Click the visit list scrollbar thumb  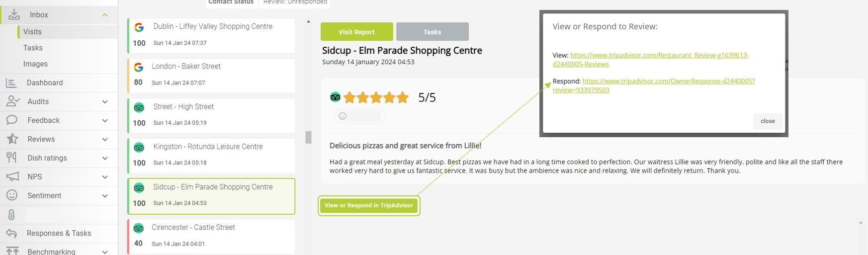pyautogui.click(x=309, y=137)
